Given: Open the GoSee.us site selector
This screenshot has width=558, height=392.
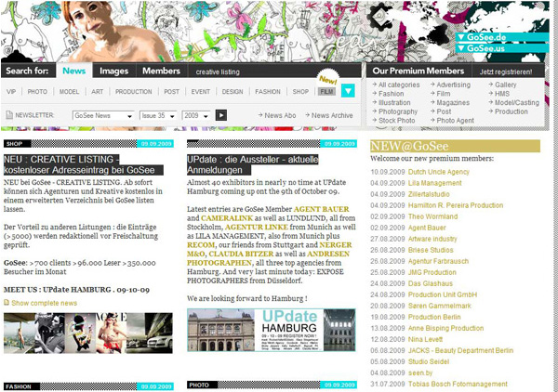Looking at the screenshot, I should point(502,48).
